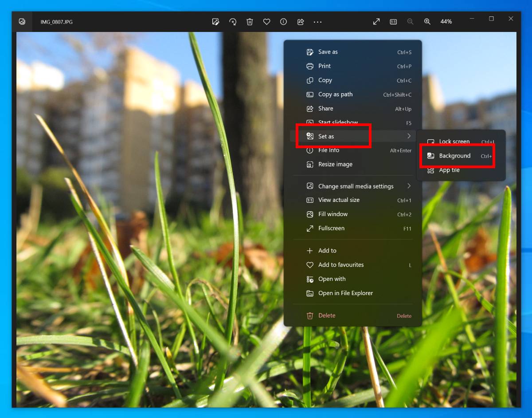
Task: Rotate the image with rotate icon
Action: click(233, 21)
